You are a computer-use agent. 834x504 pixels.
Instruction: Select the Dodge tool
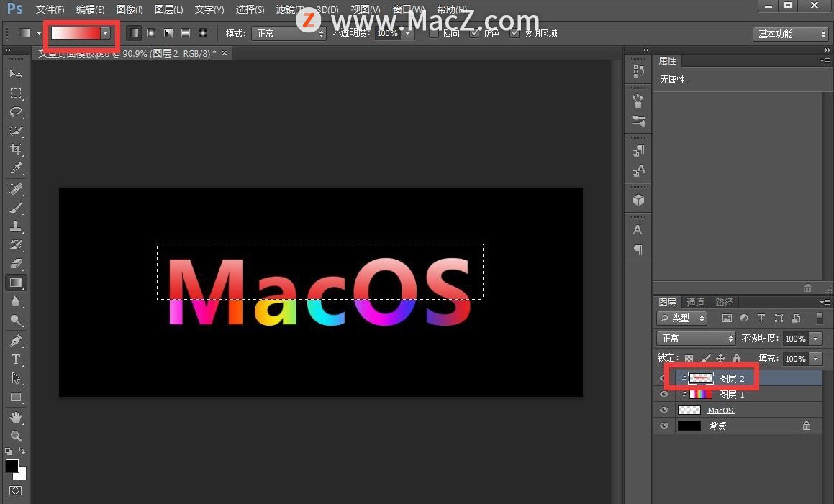16,320
